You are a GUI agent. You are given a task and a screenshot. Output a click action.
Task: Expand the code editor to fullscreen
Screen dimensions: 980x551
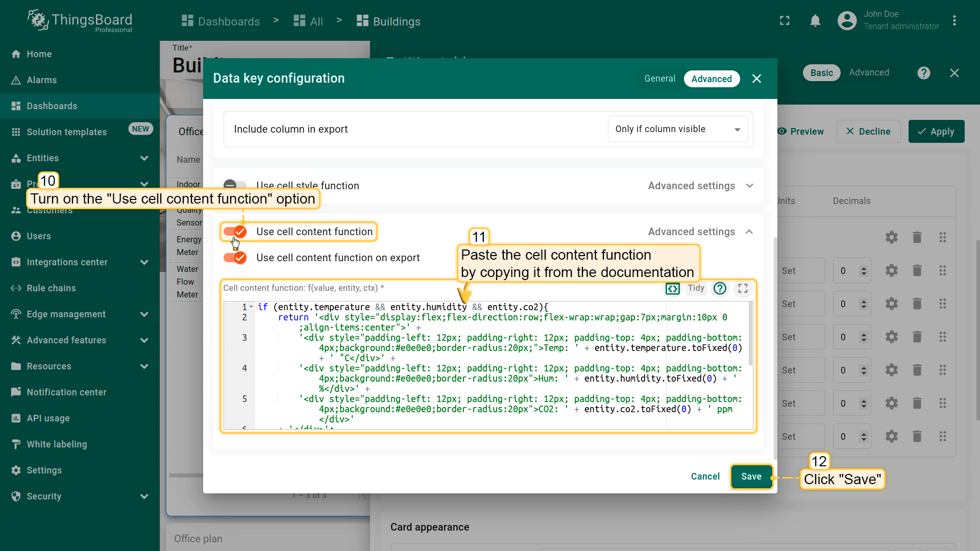tap(743, 288)
